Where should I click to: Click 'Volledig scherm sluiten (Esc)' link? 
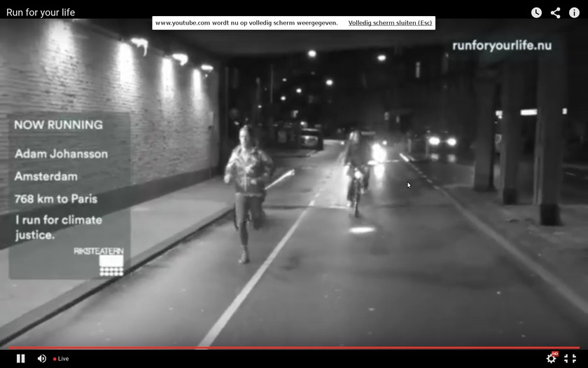pos(390,23)
